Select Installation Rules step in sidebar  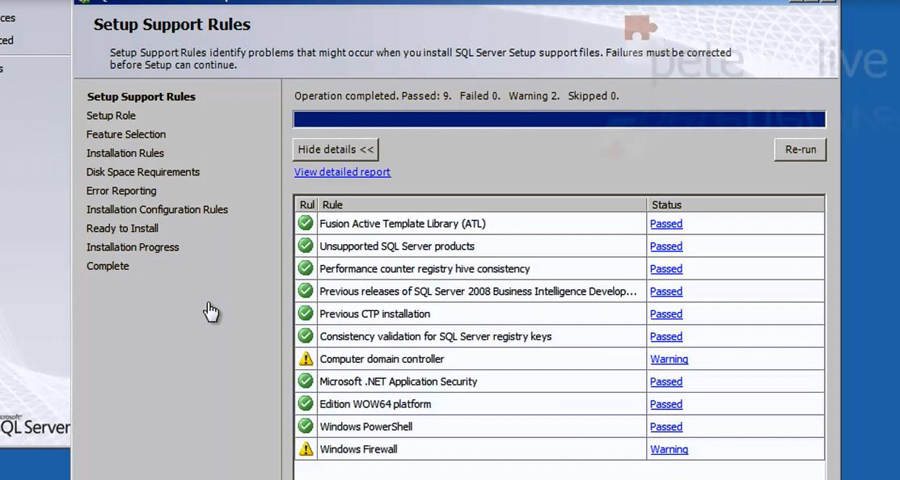click(125, 153)
